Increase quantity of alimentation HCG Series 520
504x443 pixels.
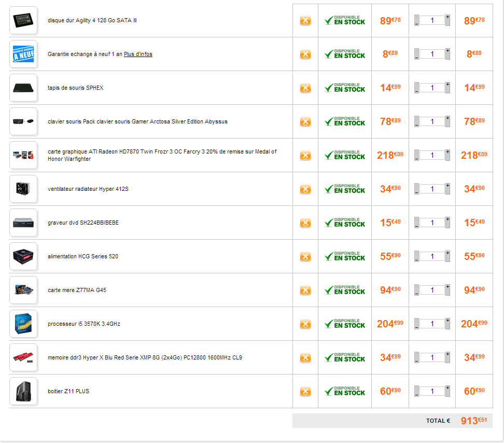tap(447, 256)
